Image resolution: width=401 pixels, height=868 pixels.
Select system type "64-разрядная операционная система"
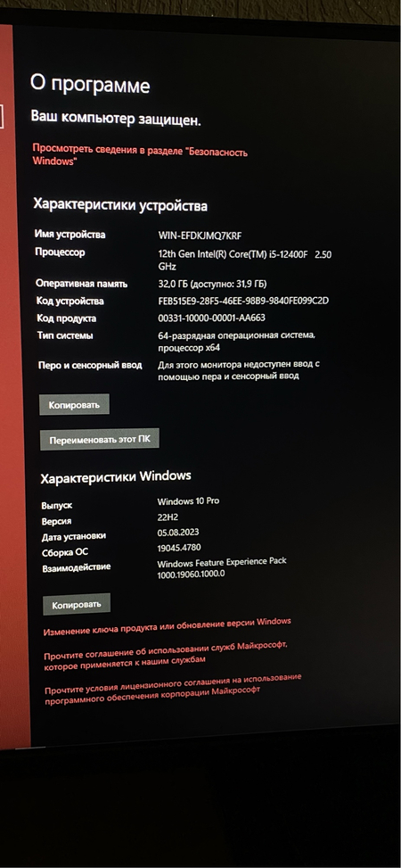pyautogui.click(x=237, y=341)
